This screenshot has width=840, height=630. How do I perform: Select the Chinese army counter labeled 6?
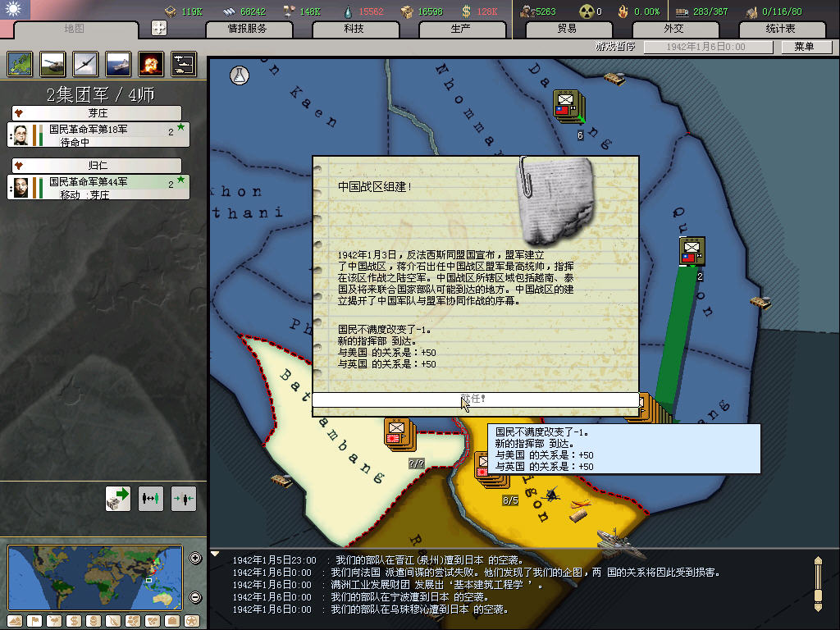tap(568, 106)
